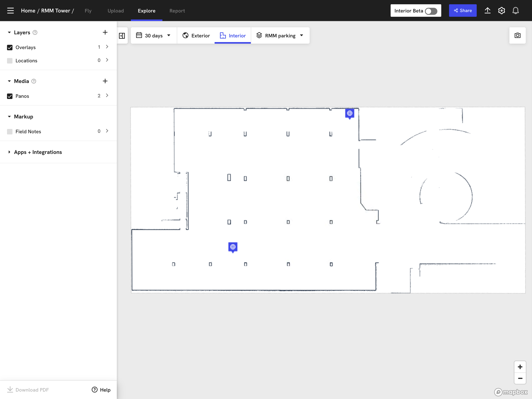532x399 pixels.
Task: Enable the Locations layer checkbox
Action: pos(10,61)
